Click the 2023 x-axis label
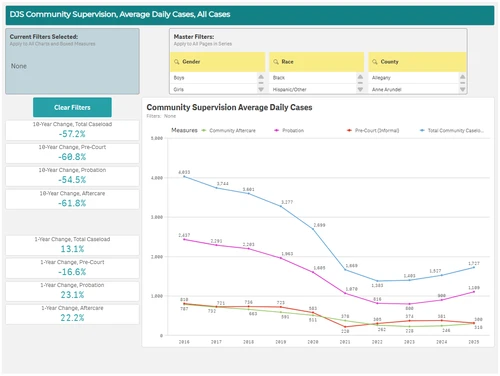Screen dimensions: 500x376 [409, 342]
